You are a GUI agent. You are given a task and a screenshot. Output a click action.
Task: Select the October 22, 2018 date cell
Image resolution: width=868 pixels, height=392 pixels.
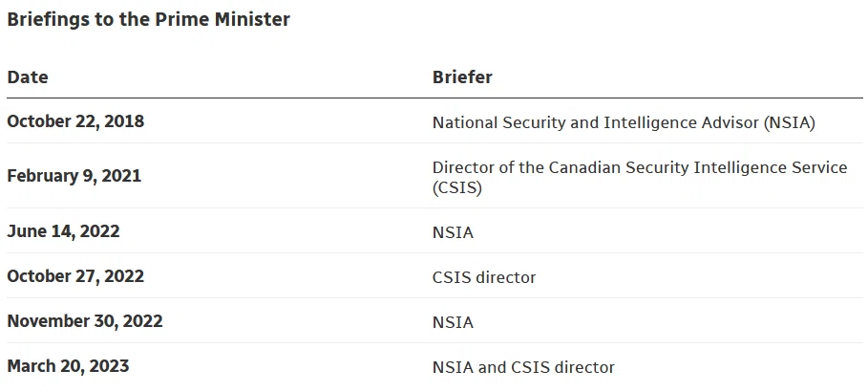(x=75, y=121)
